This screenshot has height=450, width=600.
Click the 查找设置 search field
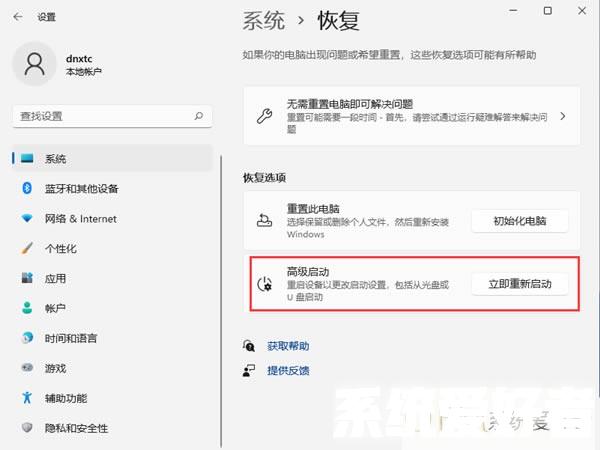click(105, 117)
